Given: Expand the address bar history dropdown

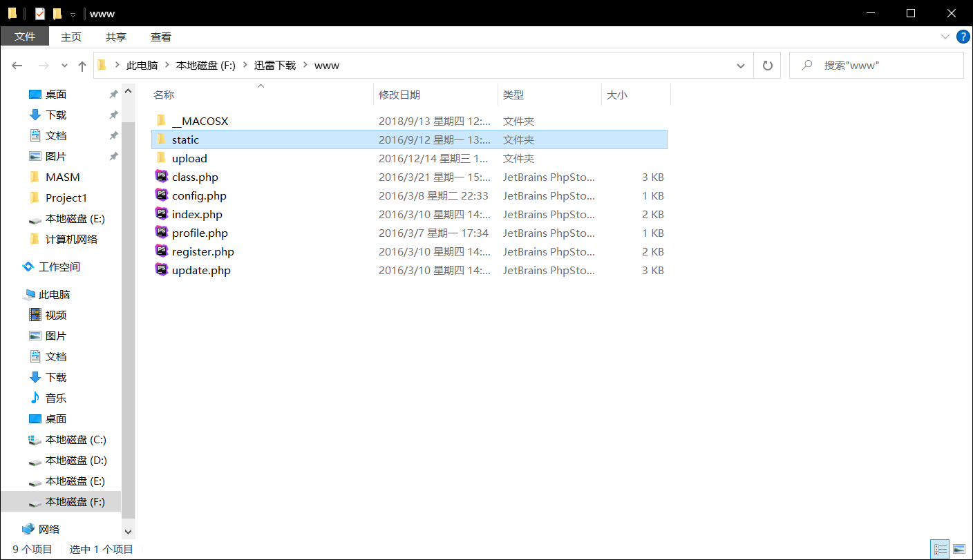Looking at the screenshot, I should pyautogui.click(x=741, y=66).
